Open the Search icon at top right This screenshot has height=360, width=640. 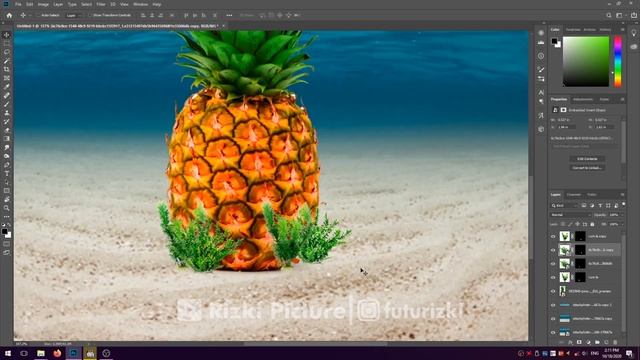[609, 15]
